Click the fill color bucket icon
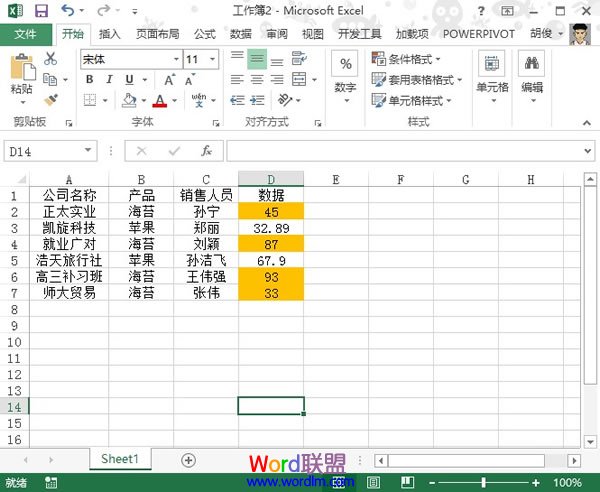 (x=129, y=100)
